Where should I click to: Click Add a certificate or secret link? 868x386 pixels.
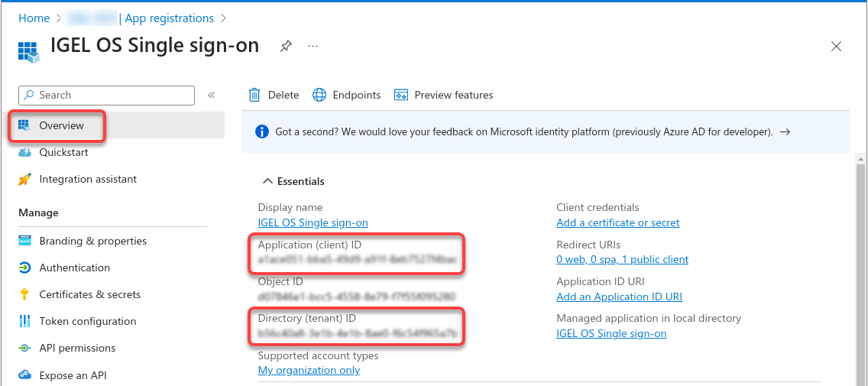pos(617,223)
